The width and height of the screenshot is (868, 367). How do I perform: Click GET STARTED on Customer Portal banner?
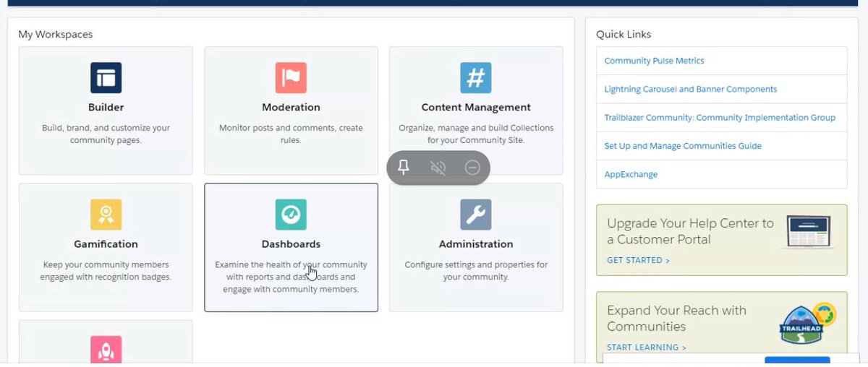point(638,260)
